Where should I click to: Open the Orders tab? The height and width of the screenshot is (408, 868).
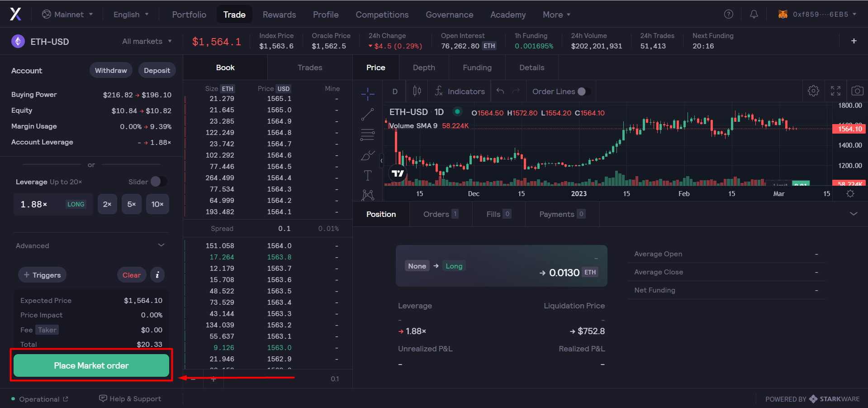tap(441, 214)
